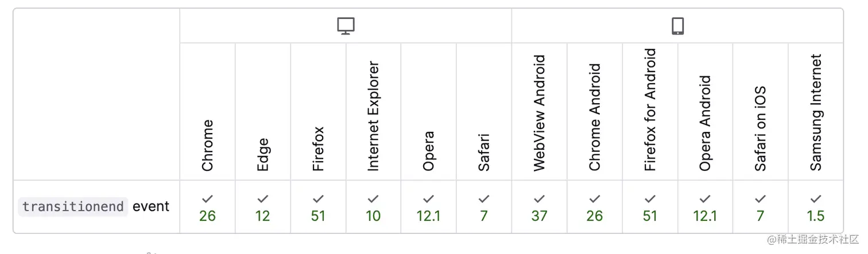Click the checkmark above Edge version 12
Screen dimensions: 868x254
(x=263, y=199)
